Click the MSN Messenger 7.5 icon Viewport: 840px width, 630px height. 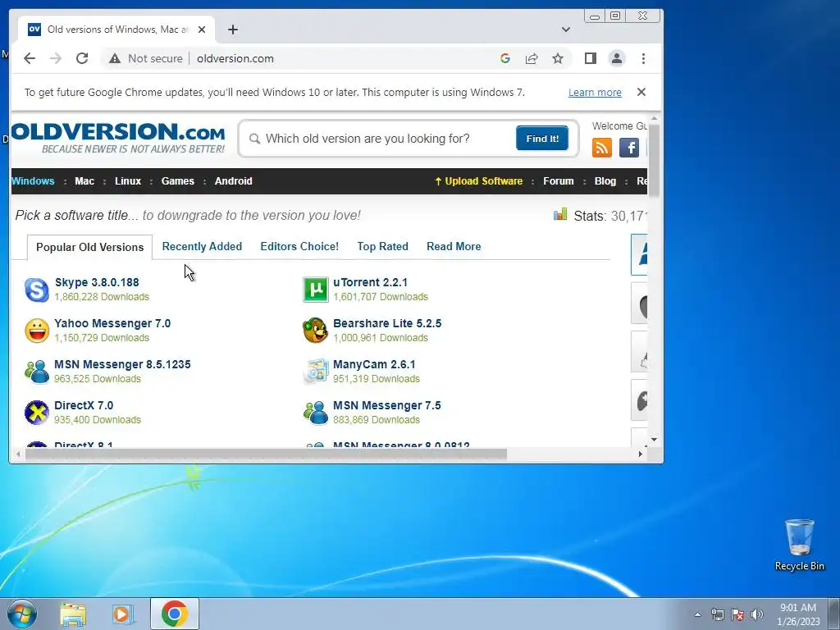coord(316,413)
